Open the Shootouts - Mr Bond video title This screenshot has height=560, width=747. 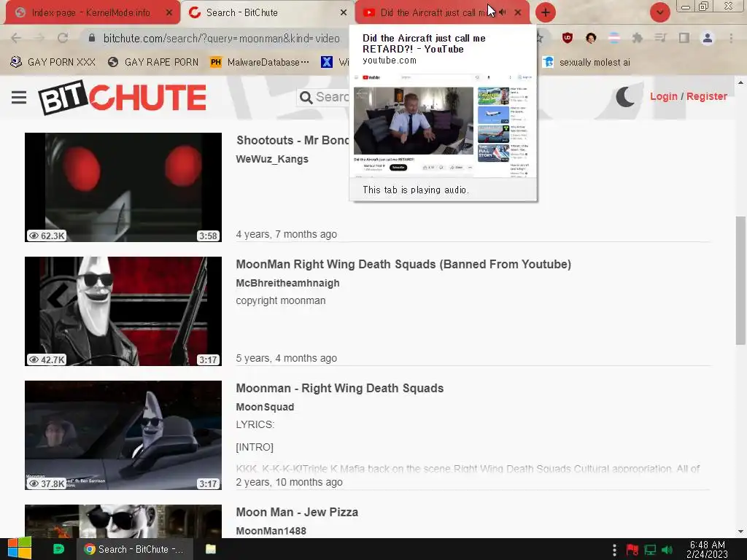pyautogui.click(x=293, y=141)
